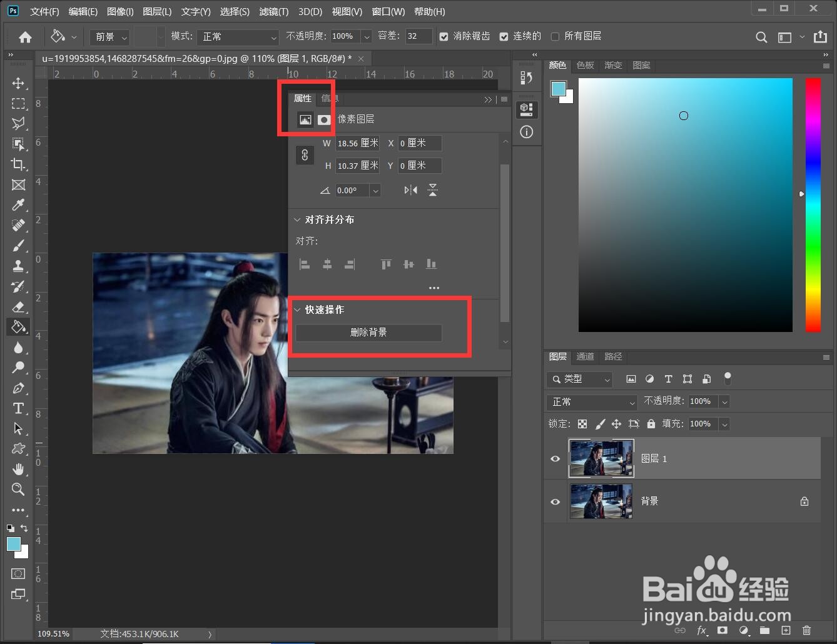Click the 删除背景 button

click(x=368, y=333)
